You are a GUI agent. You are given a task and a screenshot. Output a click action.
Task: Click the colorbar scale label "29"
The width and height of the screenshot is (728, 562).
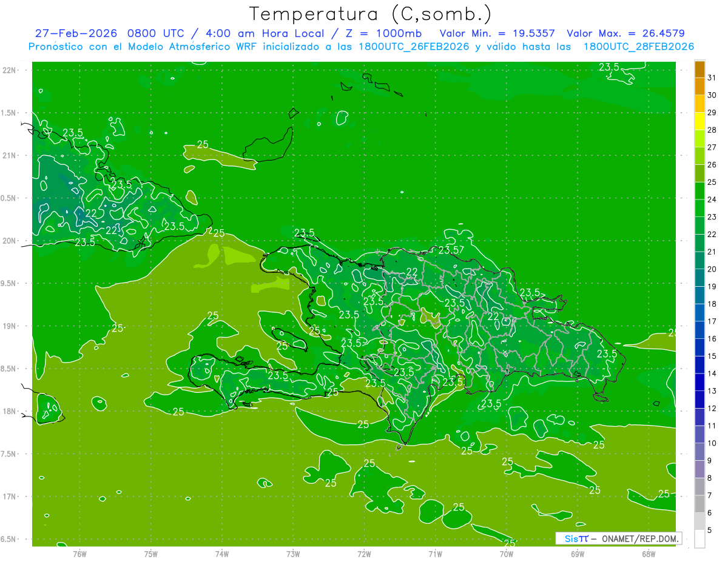tap(712, 112)
